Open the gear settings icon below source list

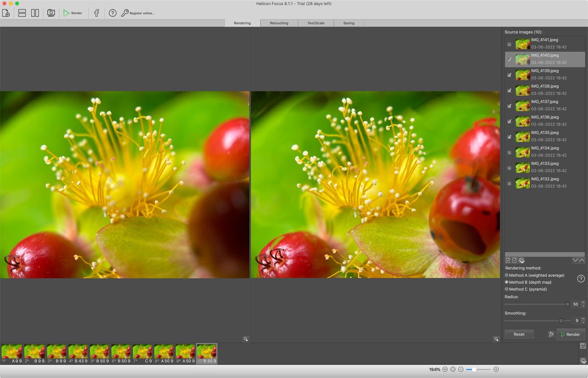520,260
